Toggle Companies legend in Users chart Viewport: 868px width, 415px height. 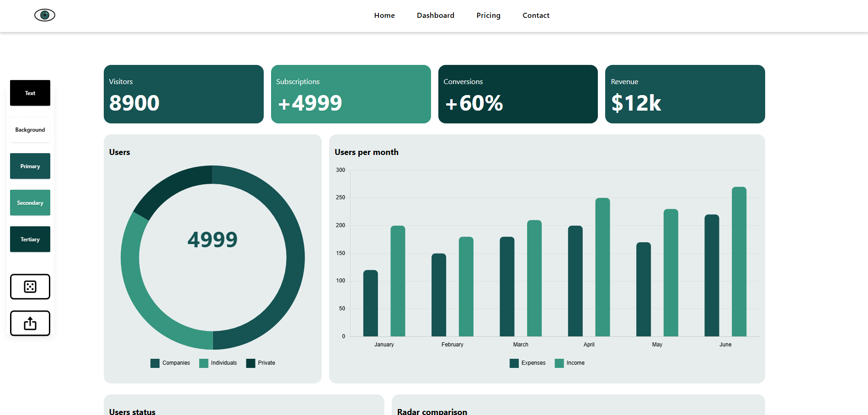click(x=170, y=363)
